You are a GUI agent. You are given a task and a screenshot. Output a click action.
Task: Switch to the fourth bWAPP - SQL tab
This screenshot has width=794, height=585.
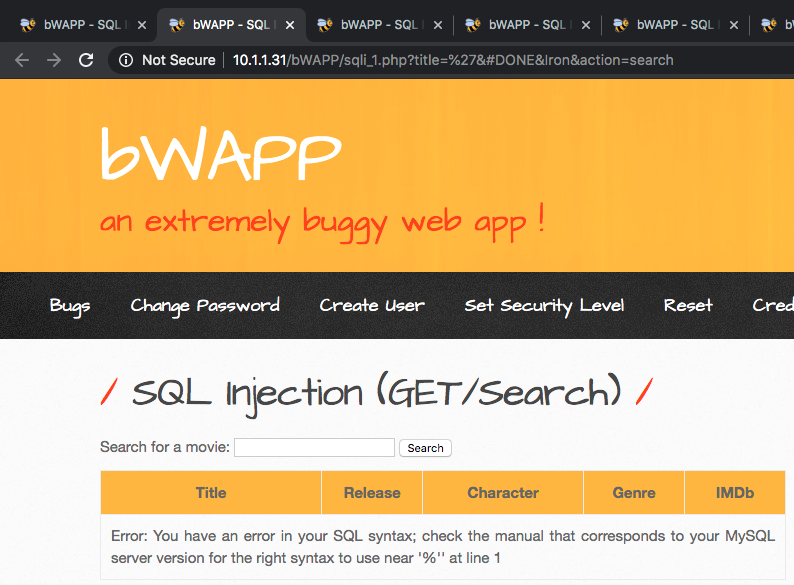[x=527, y=25]
